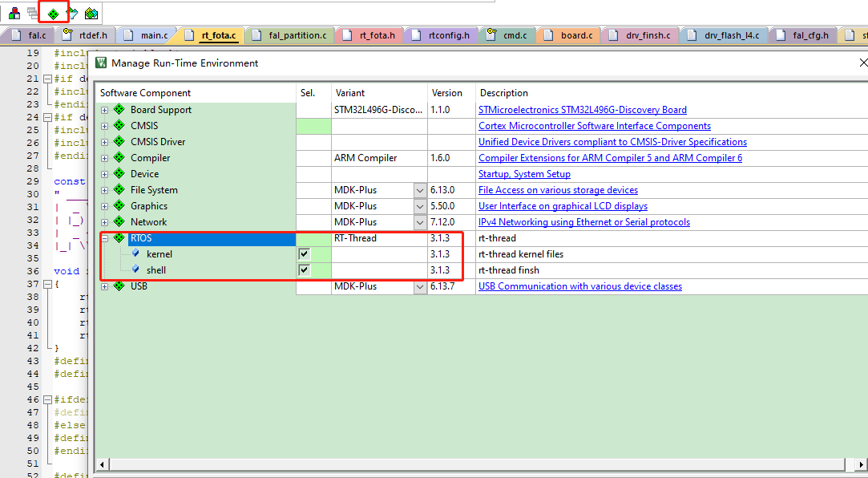
Task: Expand the CMSIS Driver tree node
Action: tap(105, 142)
